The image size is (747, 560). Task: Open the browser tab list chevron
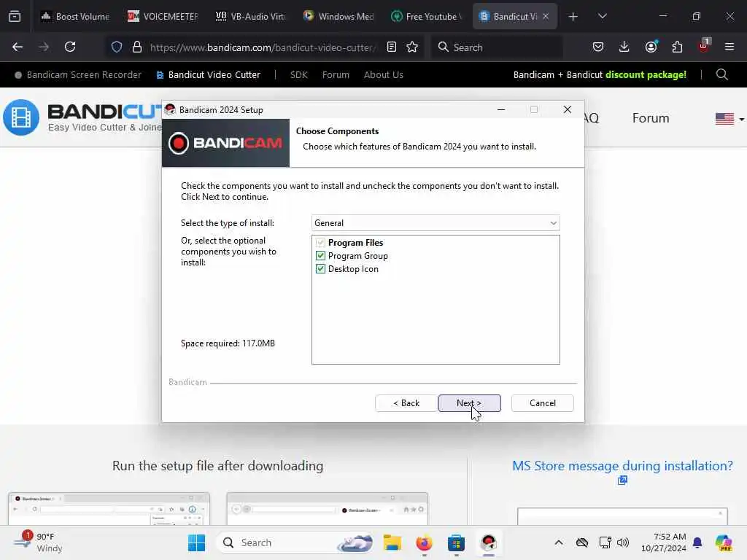click(602, 16)
